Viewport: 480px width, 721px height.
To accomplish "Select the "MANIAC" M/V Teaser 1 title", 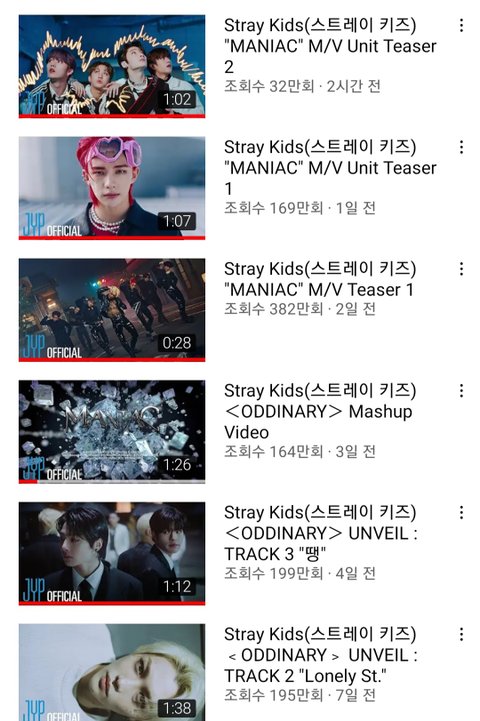I will (320, 280).
